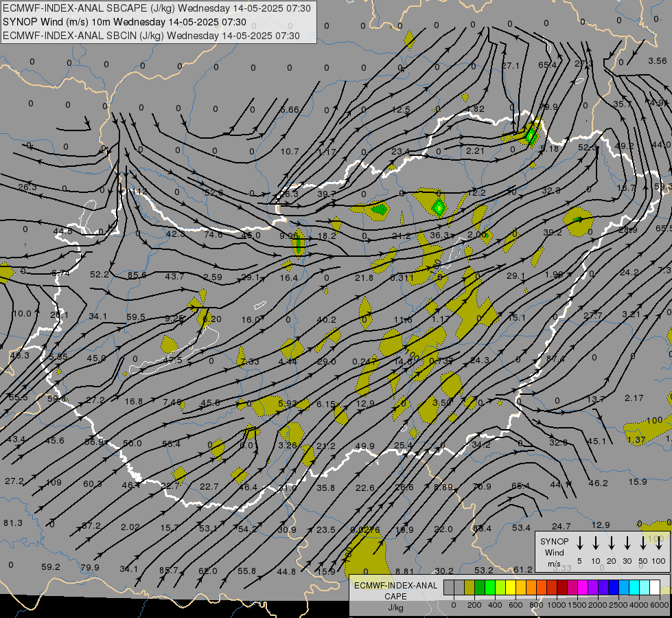Click the '6000' tick label in CAPE legend

click(660, 605)
